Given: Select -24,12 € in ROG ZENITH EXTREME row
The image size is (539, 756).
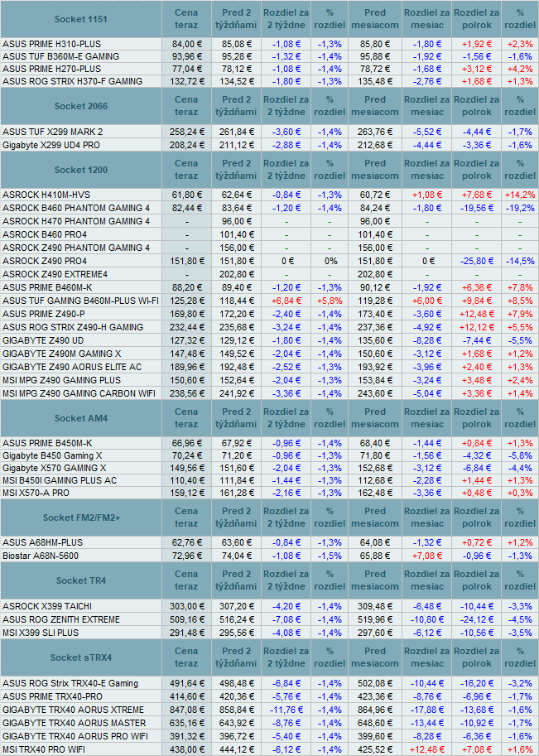Looking at the screenshot, I should (x=476, y=619).
